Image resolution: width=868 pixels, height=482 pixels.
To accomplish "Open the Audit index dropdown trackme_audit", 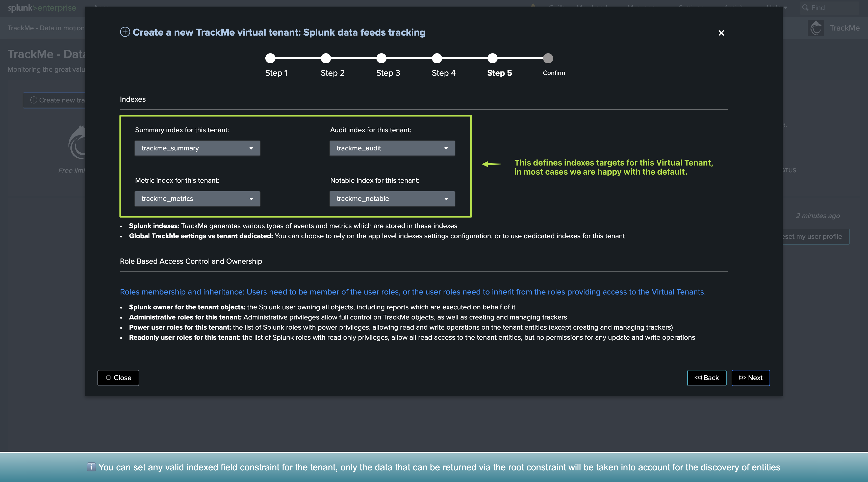I will point(392,148).
